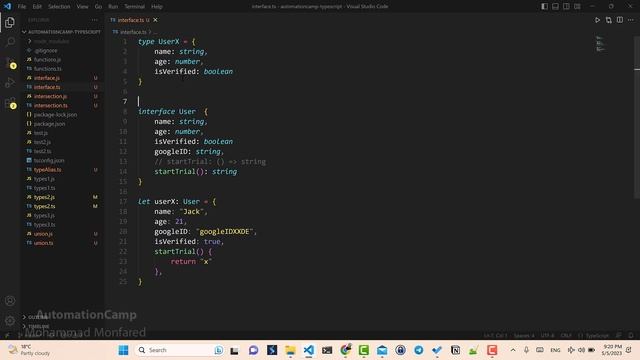Open the Selection menu
This screenshot has width=640, height=360.
click(x=59, y=7)
